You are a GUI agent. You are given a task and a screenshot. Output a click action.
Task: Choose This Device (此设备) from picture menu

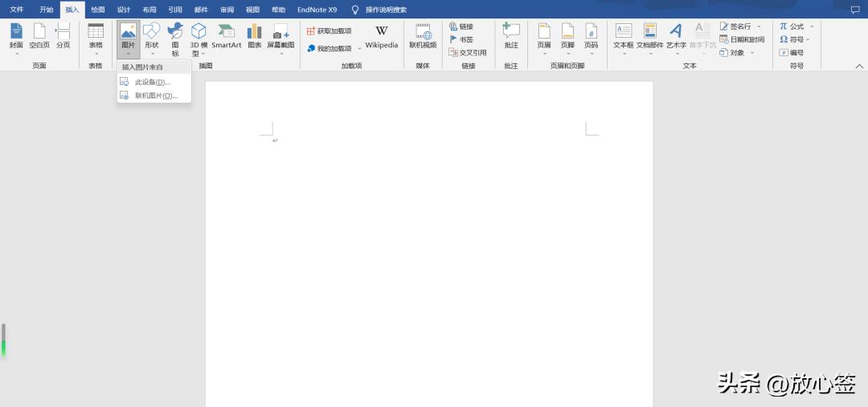[x=154, y=82]
